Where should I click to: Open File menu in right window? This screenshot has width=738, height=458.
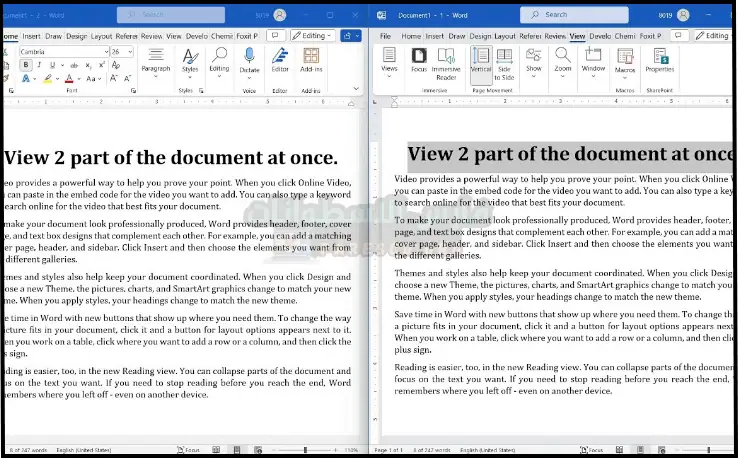click(385, 35)
